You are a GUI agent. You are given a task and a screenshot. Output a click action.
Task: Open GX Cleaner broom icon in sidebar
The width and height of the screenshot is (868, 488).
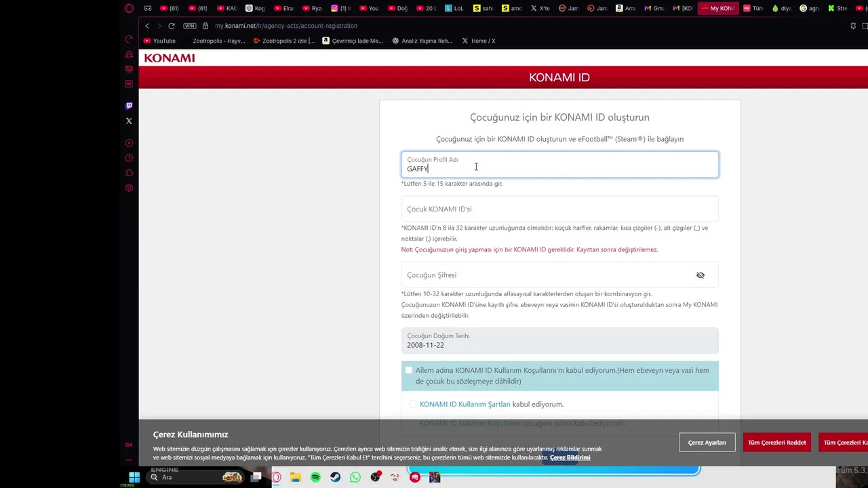tap(129, 54)
